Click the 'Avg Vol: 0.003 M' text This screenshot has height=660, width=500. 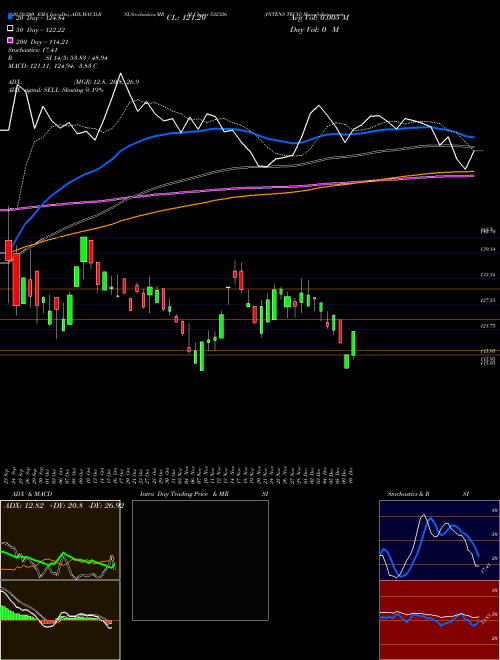pyautogui.click(x=319, y=18)
